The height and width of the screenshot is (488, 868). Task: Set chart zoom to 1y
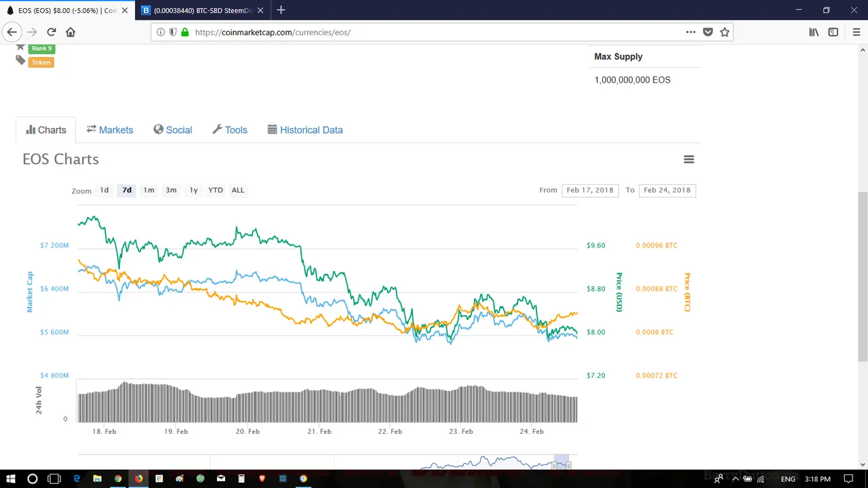[194, 190]
